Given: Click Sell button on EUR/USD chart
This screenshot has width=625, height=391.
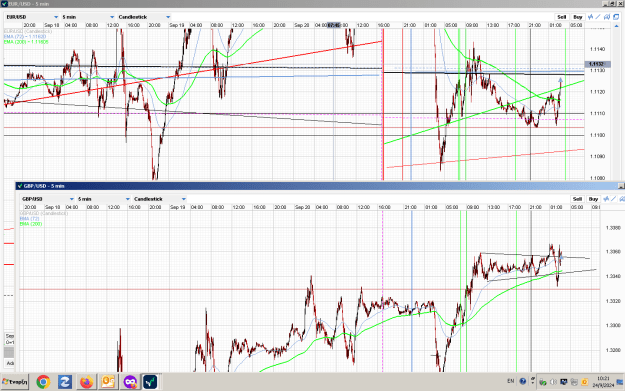Looking at the screenshot, I should pos(562,17).
